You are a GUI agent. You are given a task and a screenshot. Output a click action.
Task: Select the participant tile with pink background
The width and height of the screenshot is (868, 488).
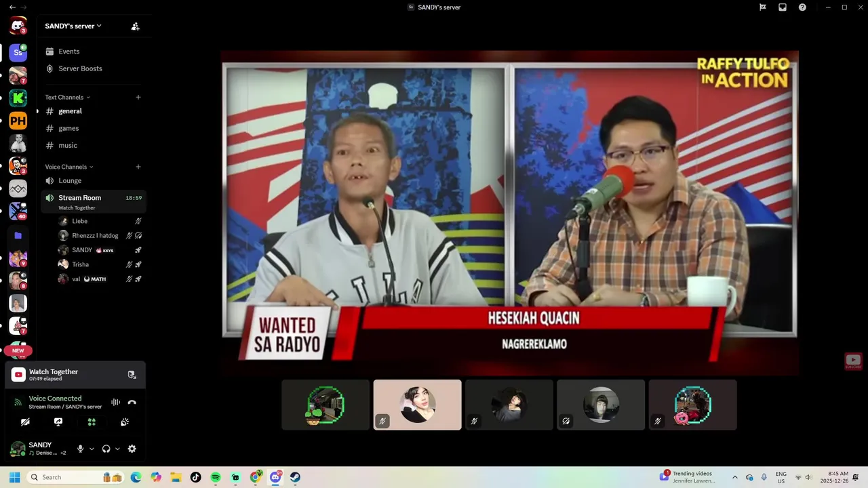(417, 405)
